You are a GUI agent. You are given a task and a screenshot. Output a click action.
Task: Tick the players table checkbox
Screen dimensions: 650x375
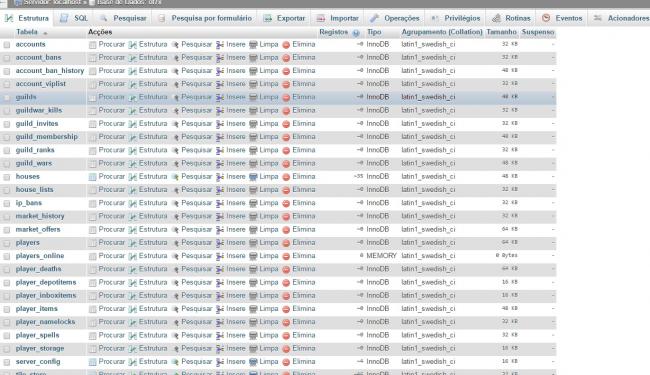[x=7, y=243]
